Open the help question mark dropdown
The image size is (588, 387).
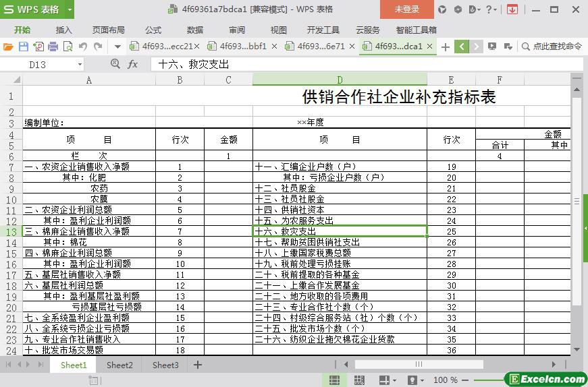click(x=491, y=9)
